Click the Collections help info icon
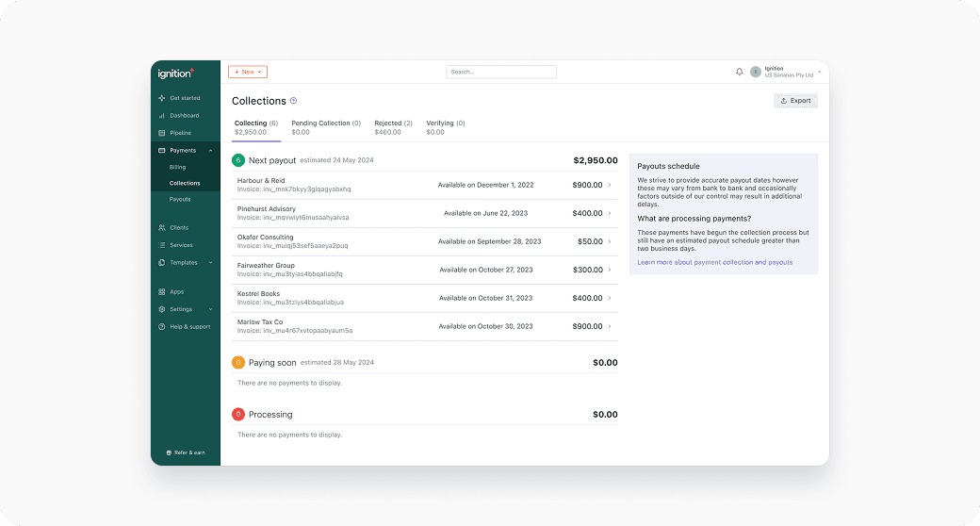This screenshot has height=526, width=980. pyautogui.click(x=294, y=101)
